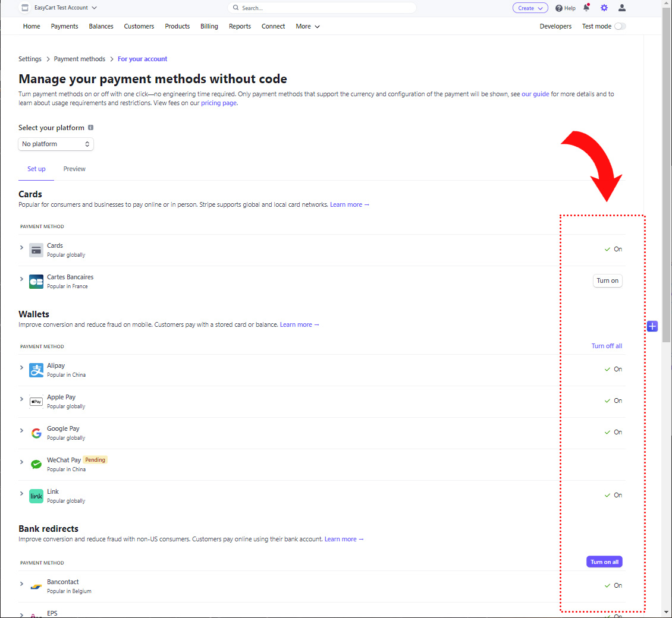
Task: Open EasyCart Test Account switcher
Action: coord(59,8)
